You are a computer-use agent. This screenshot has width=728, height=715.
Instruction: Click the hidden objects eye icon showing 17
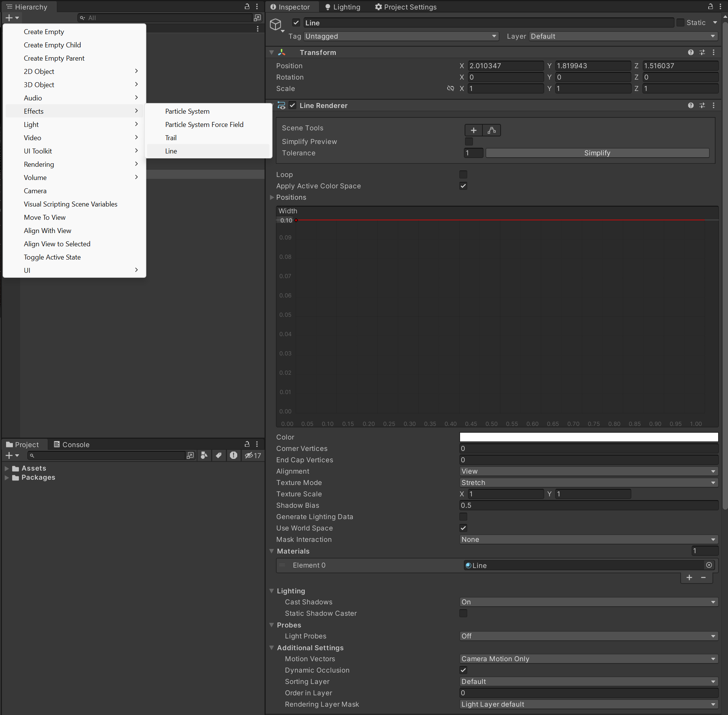tap(253, 455)
